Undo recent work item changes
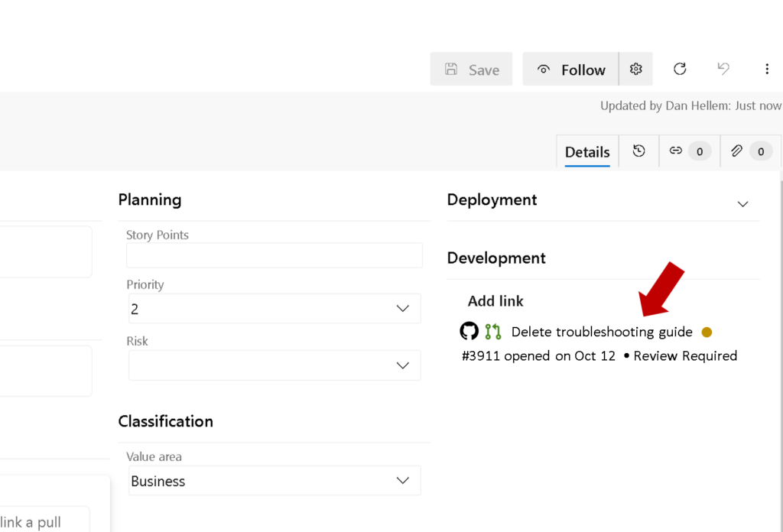The height and width of the screenshot is (532, 783). coord(723,69)
